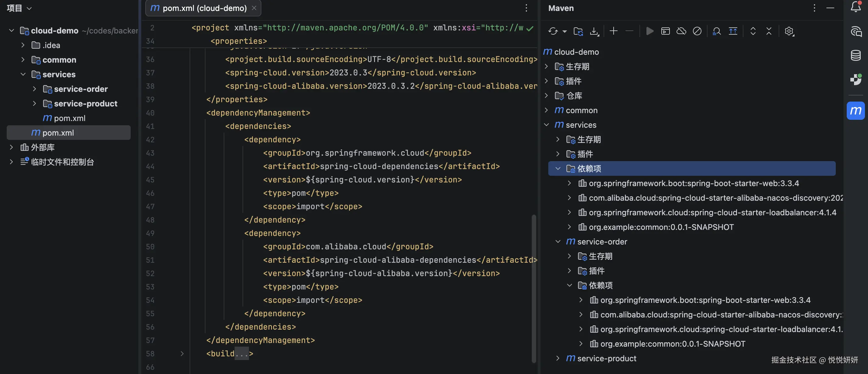Toggle Show Dependencies as tree icon
868x374 pixels.
[x=733, y=31]
